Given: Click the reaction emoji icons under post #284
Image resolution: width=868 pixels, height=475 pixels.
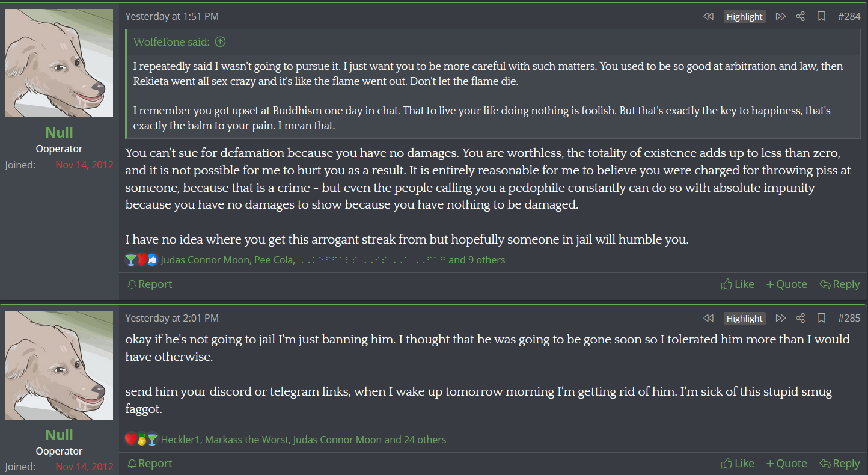Looking at the screenshot, I should tap(141, 260).
